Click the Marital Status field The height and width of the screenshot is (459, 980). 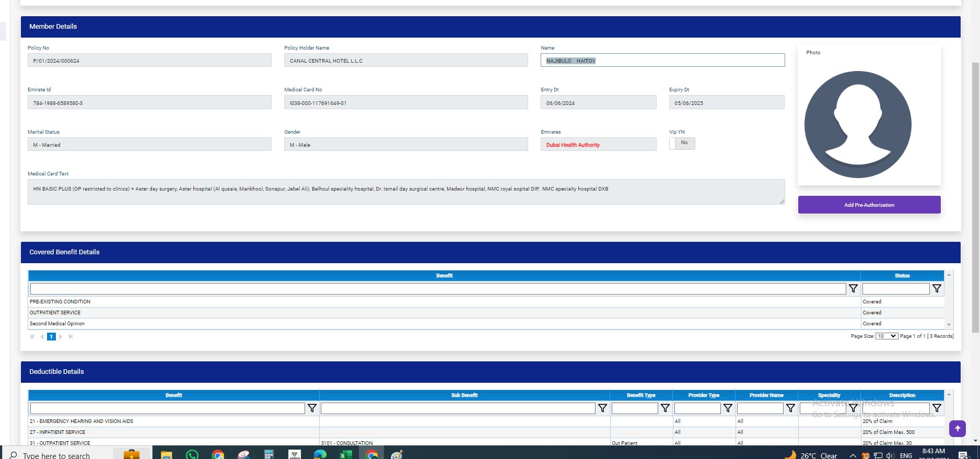(149, 144)
